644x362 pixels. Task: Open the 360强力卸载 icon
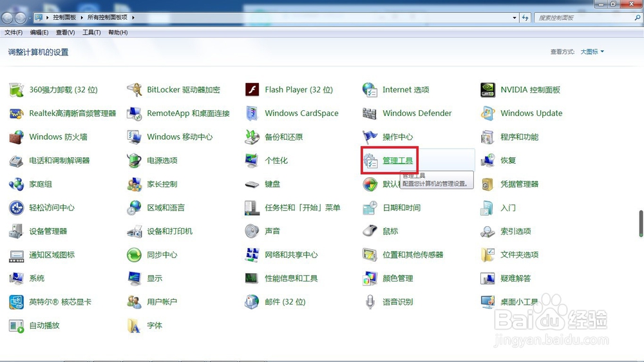(x=17, y=90)
